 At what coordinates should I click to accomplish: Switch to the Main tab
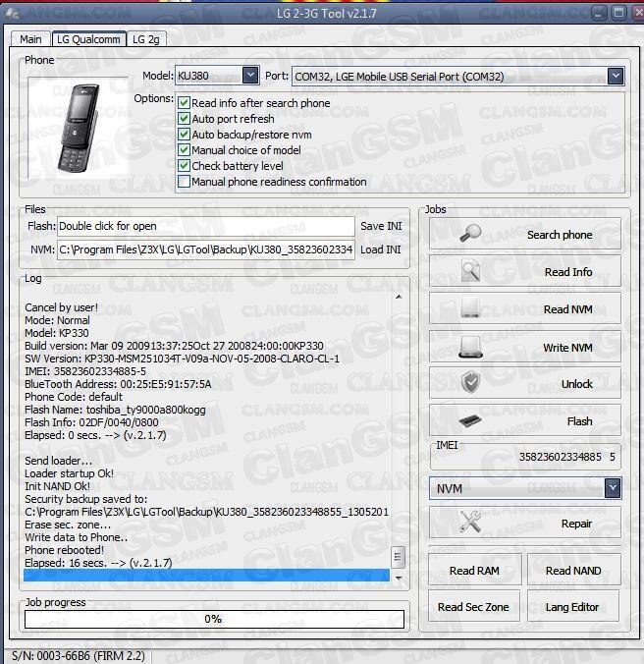point(30,39)
